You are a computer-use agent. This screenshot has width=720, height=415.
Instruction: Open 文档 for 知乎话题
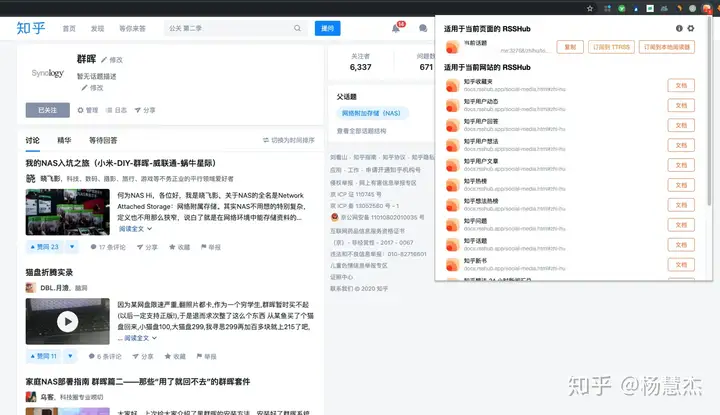point(681,245)
